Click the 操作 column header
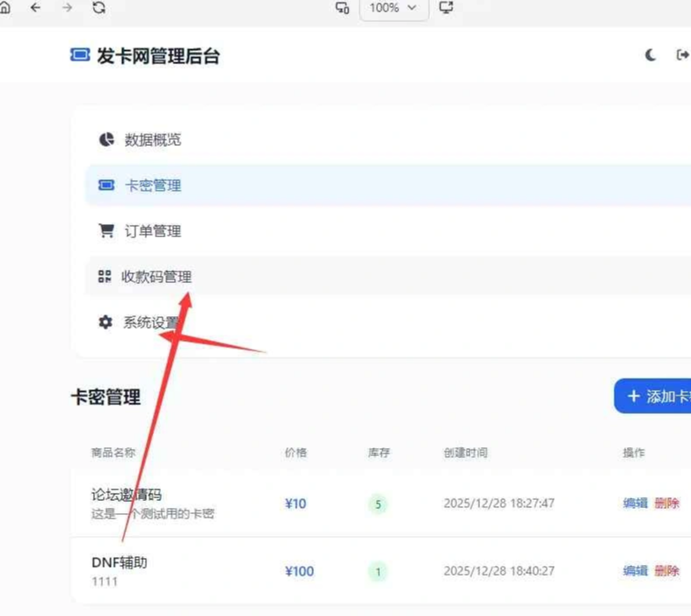This screenshot has height=616, width=691. (634, 453)
